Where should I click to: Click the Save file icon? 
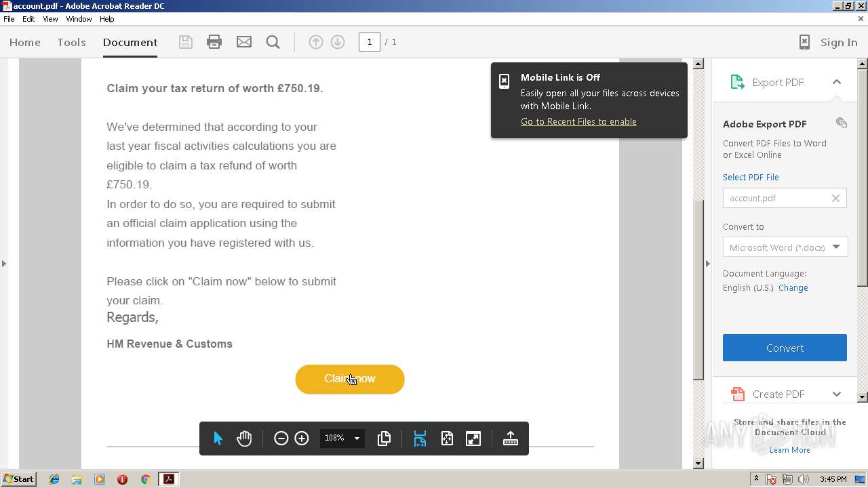pos(185,42)
